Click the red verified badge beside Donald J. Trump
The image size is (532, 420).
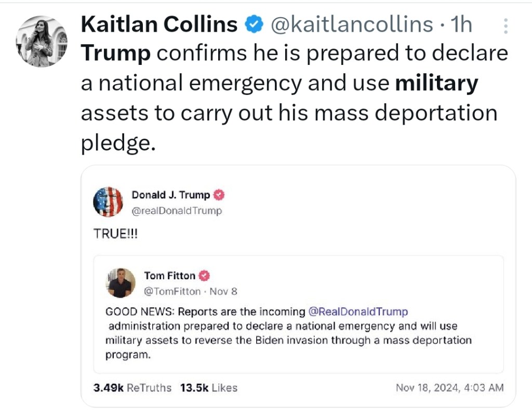click(x=219, y=195)
